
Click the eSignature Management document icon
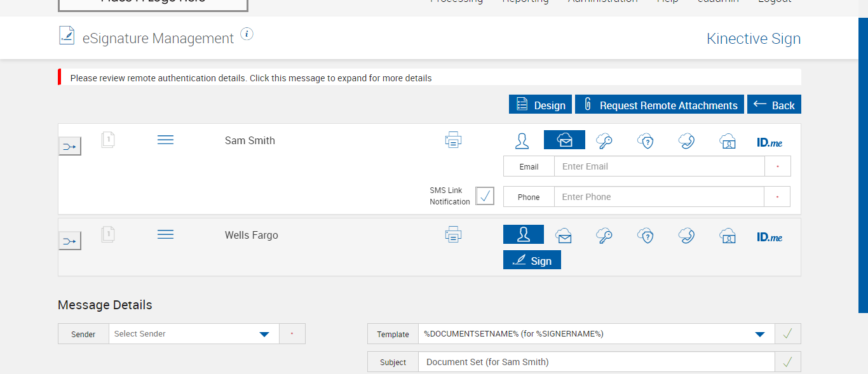67,36
